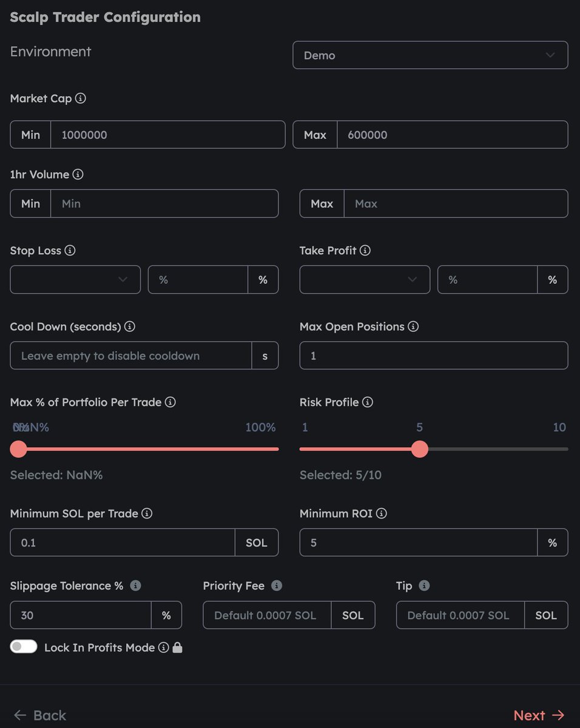This screenshot has height=728, width=580.
Task: Expand the Stop Loss type dropdown
Action: coord(75,280)
